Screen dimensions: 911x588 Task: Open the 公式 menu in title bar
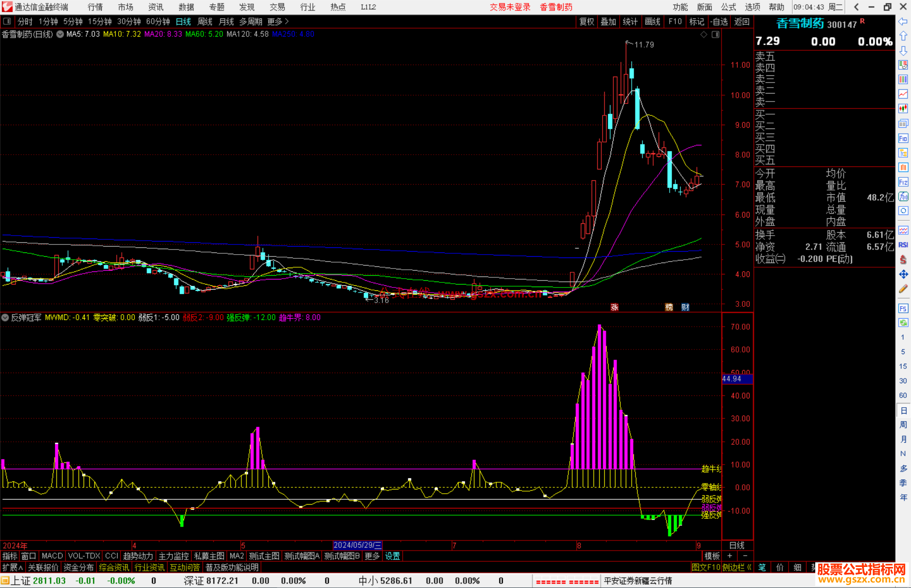pyautogui.click(x=728, y=7)
